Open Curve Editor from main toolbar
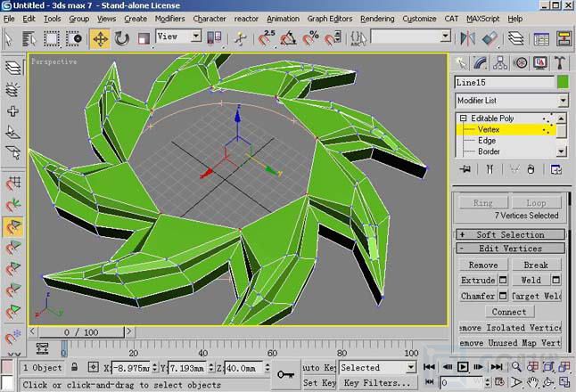Image resolution: width=576 pixels, height=392 pixels. click(x=541, y=38)
